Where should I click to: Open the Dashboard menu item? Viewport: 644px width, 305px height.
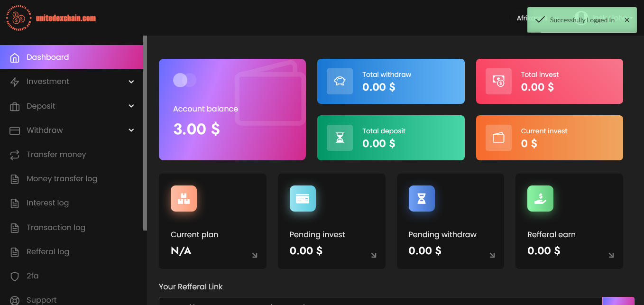click(72, 57)
